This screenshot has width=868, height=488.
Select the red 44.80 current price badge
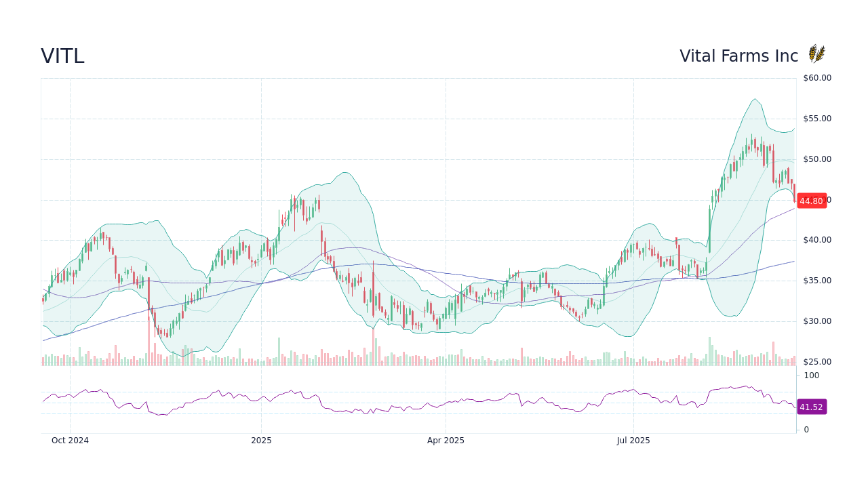[811, 201]
